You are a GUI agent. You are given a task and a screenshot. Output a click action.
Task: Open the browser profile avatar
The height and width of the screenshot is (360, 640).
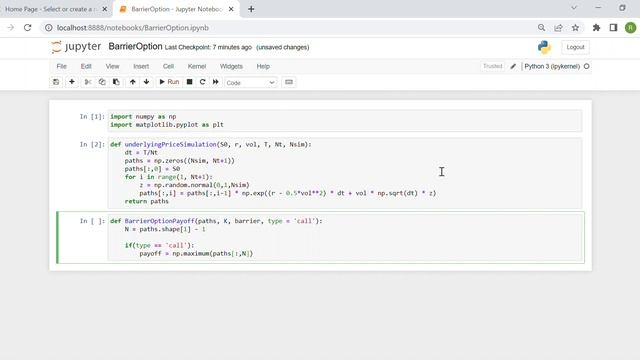[630, 28]
